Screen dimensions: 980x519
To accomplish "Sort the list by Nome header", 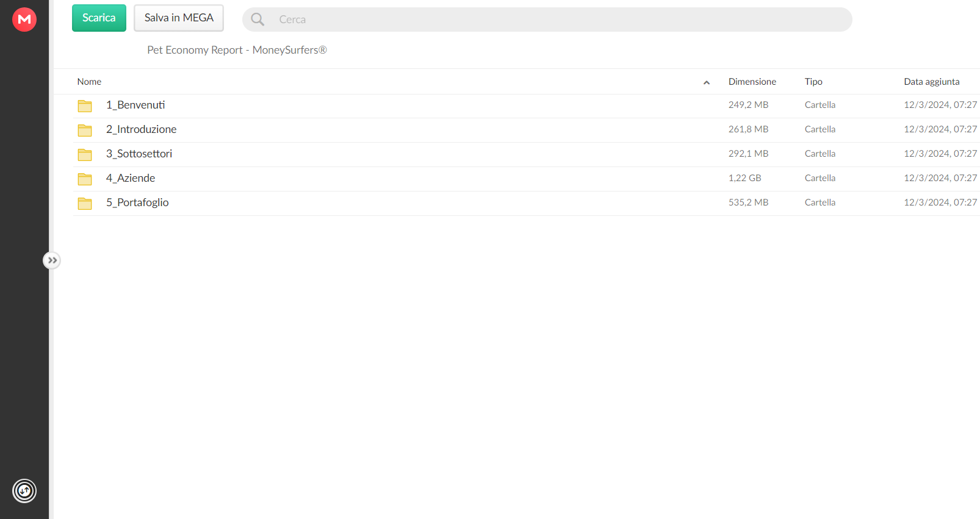I will pos(89,82).
